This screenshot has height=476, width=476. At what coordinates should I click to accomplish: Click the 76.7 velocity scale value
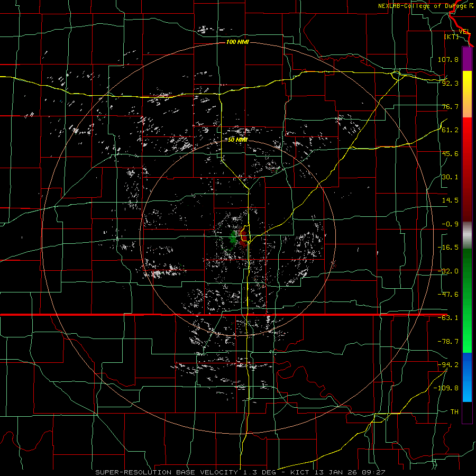[450, 106]
